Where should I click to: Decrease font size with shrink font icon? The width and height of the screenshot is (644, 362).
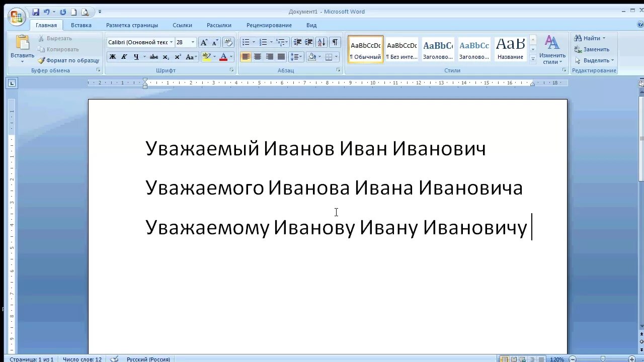215,42
